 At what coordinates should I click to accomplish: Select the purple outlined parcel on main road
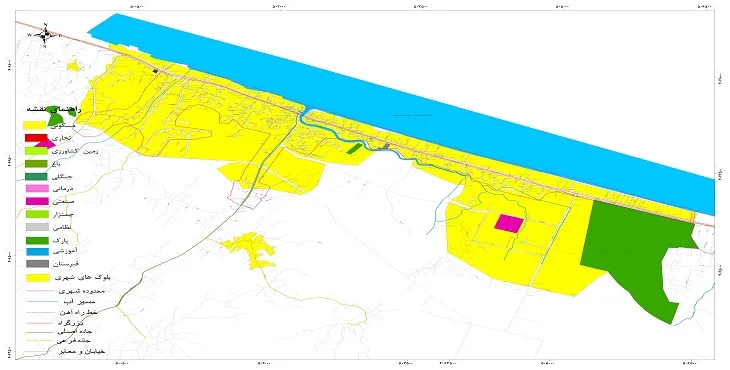248,195
